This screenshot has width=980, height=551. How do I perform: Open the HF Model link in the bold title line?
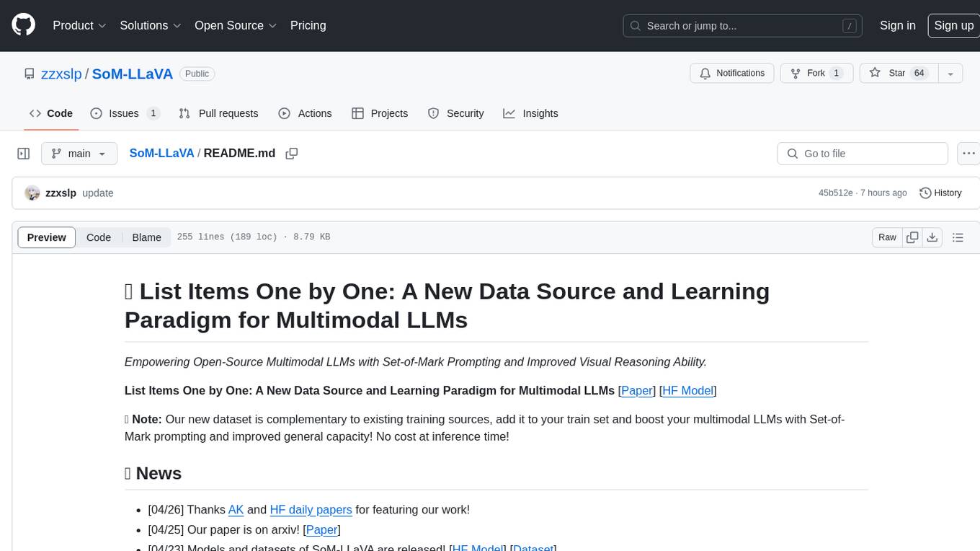688,391
